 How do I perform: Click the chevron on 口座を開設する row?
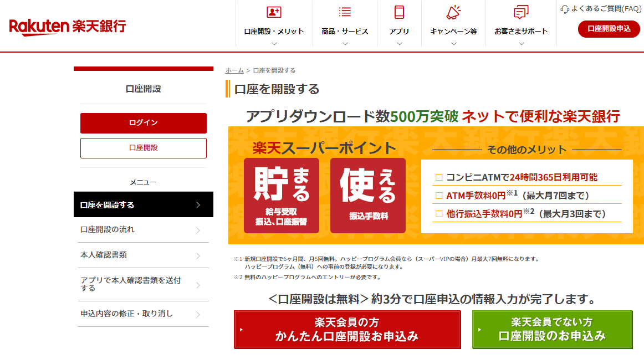point(198,204)
